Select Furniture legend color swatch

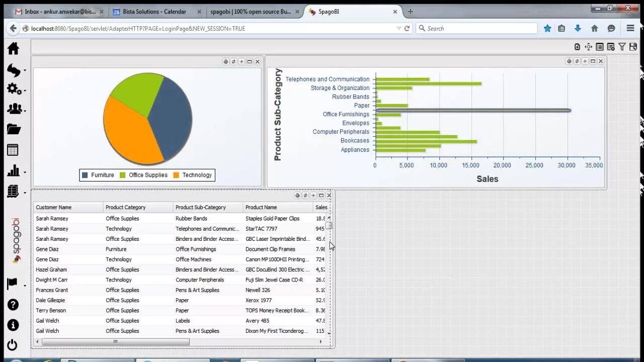tap(85, 175)
